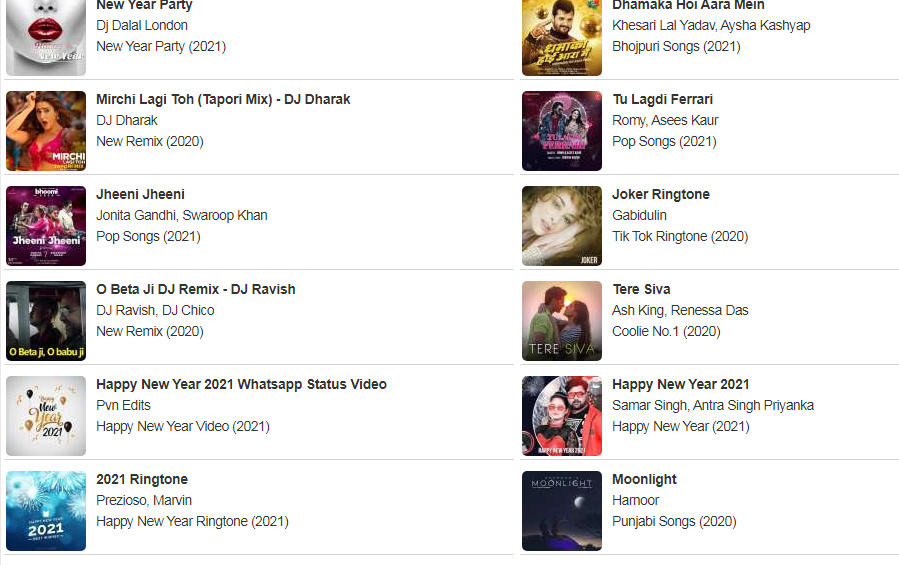Open the O Beta Ji cover image
899x565 pixels.
tap(46, 321)
